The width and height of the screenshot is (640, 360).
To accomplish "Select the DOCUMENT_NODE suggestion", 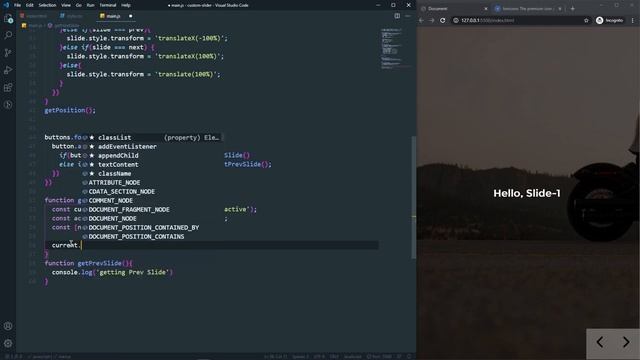I will [x=152, y=218].
